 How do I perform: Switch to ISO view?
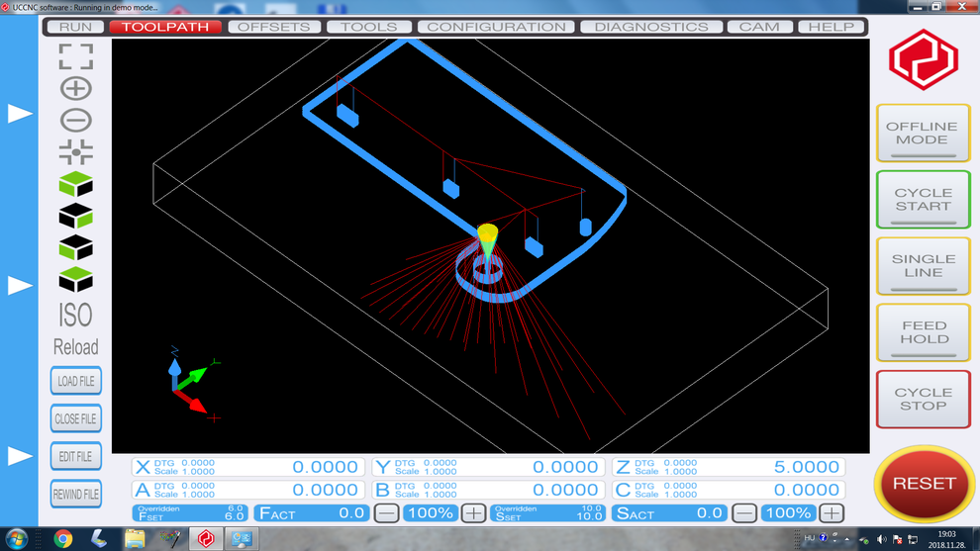(x=75, y=315)
